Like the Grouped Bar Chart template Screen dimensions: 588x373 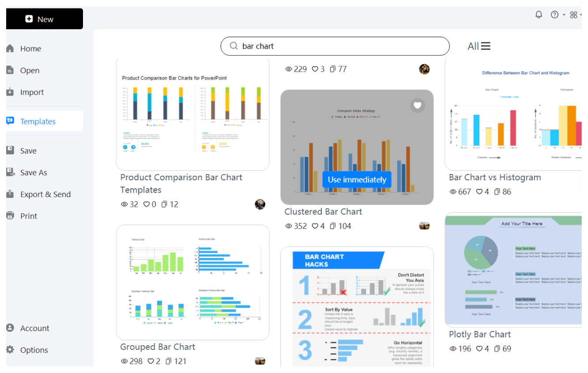[151, 361]
